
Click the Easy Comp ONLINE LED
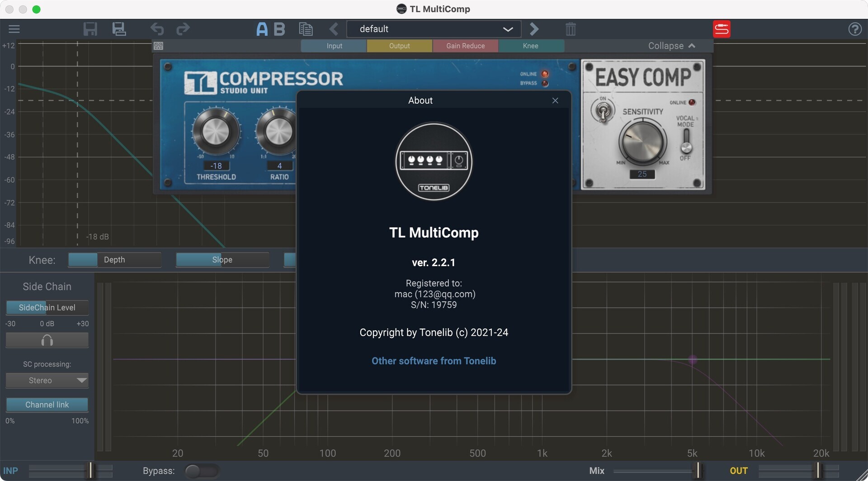pos(692,102)
